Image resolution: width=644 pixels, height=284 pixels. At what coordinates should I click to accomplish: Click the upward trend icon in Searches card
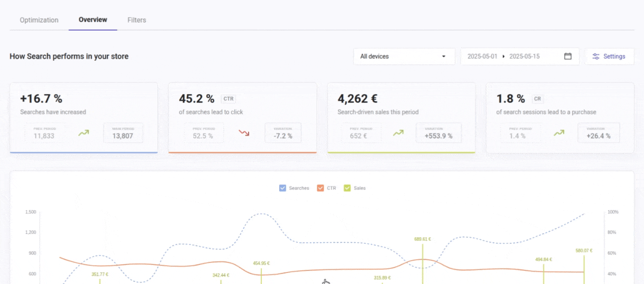tap(84, 133)
